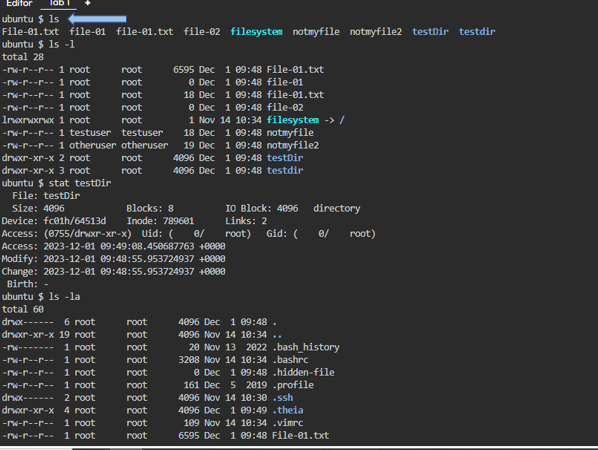The height and width of the screenshot is (450, 598).
Task: Select 'notmyfile2' in the plain ls output row
Action: pos(376,32)
